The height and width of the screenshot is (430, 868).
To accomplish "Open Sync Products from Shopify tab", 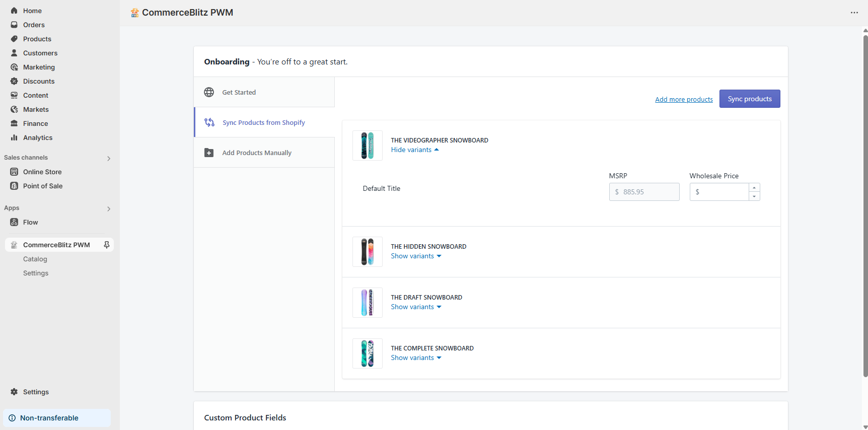I will pyautogui.click(x=264, y=122).
